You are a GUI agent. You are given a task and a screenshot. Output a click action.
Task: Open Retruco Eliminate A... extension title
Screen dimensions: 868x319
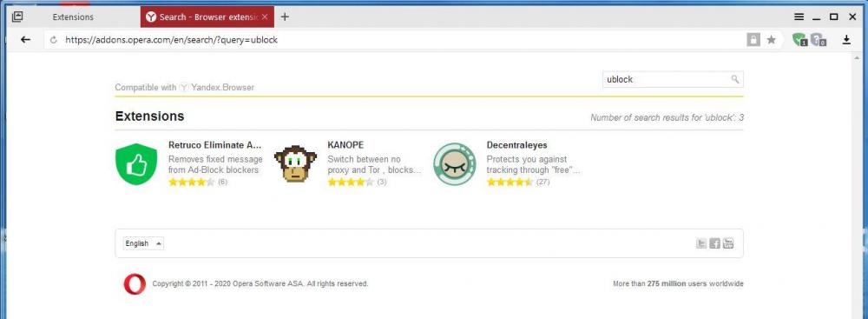[214, 145]
